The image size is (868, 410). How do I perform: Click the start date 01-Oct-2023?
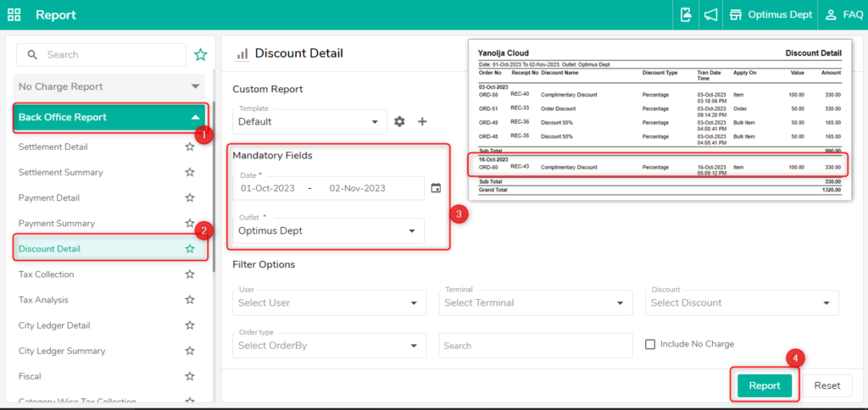pos(267,188)
